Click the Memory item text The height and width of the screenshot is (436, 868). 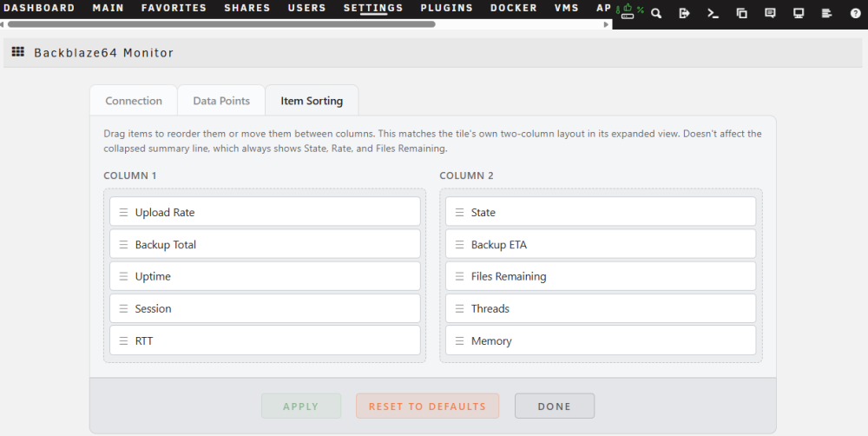tap(491, 340)
